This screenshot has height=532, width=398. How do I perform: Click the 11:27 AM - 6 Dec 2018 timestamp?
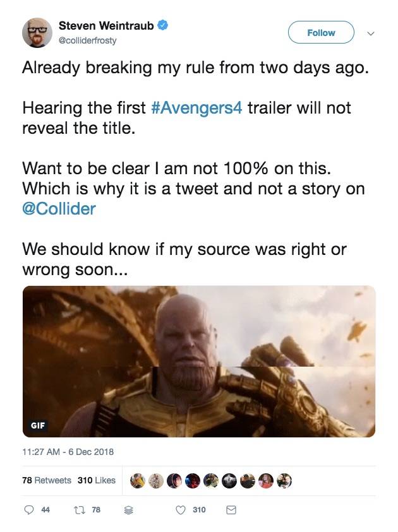tap(67, 452)
